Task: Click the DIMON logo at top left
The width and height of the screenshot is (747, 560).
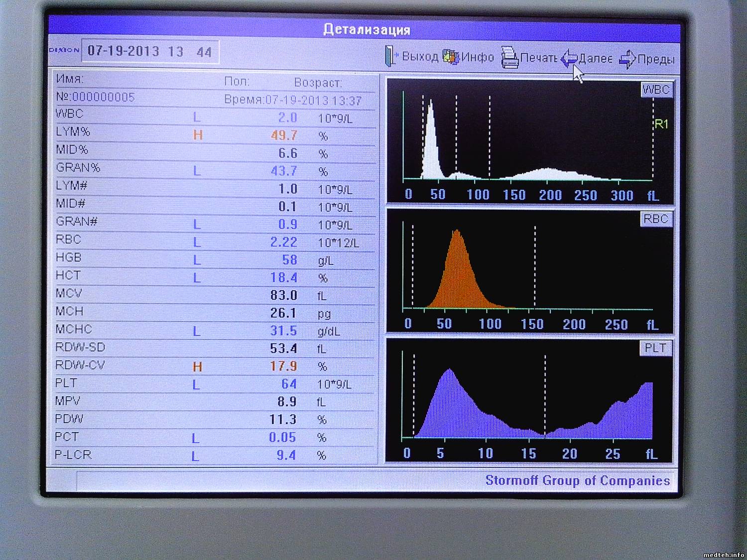Action: (x=64, y=50)
